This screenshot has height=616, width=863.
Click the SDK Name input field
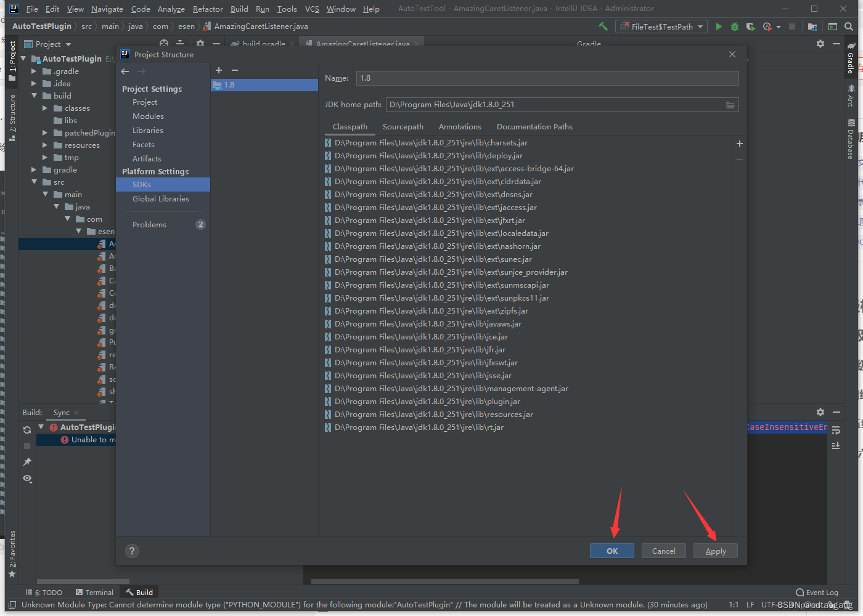coord(547,78)
